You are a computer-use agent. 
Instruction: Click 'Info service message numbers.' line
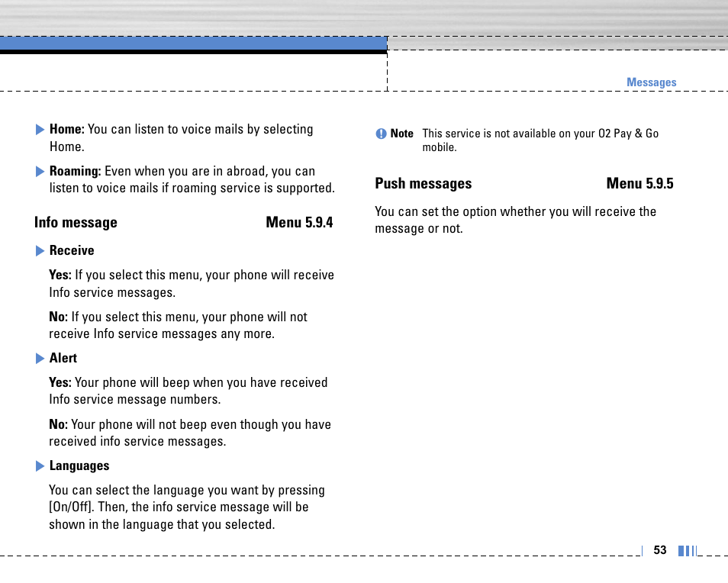tap(134, 400)
